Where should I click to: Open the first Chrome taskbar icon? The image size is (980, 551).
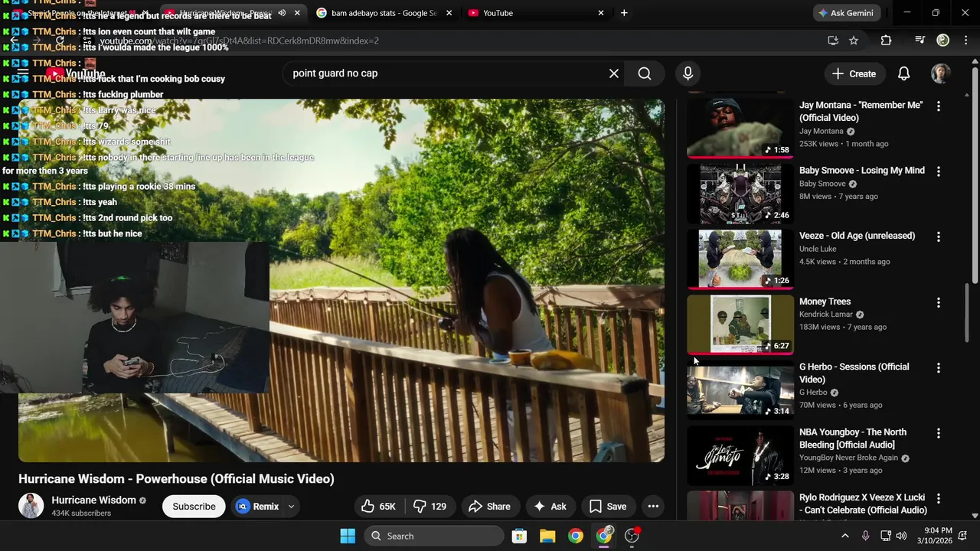tap(576, 536)
